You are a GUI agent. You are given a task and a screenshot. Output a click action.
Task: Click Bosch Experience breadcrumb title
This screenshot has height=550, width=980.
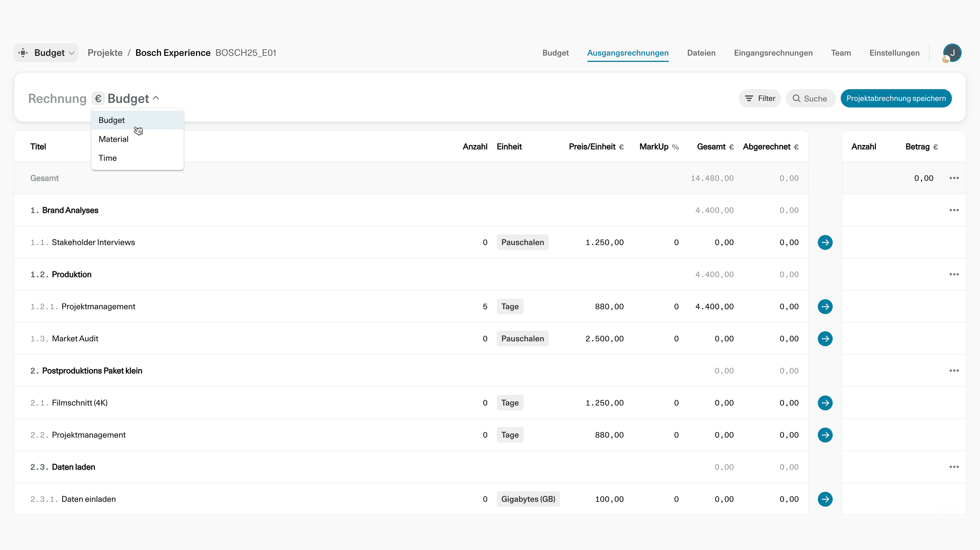pyautogui.click(x=173, y=53)
